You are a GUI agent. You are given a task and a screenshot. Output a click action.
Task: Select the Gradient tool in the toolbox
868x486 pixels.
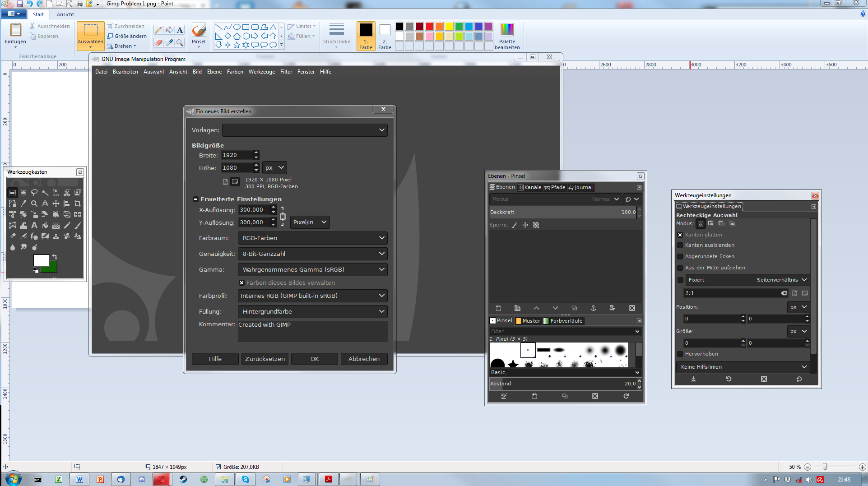coord(56,225)
